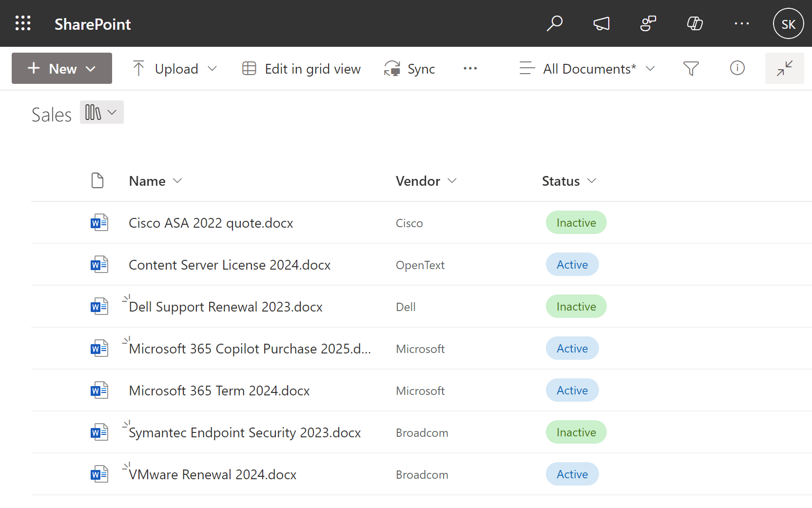Click the exit full-screen collapse arrows icon
The image size is (812, 508).
(x=785, y=68)
